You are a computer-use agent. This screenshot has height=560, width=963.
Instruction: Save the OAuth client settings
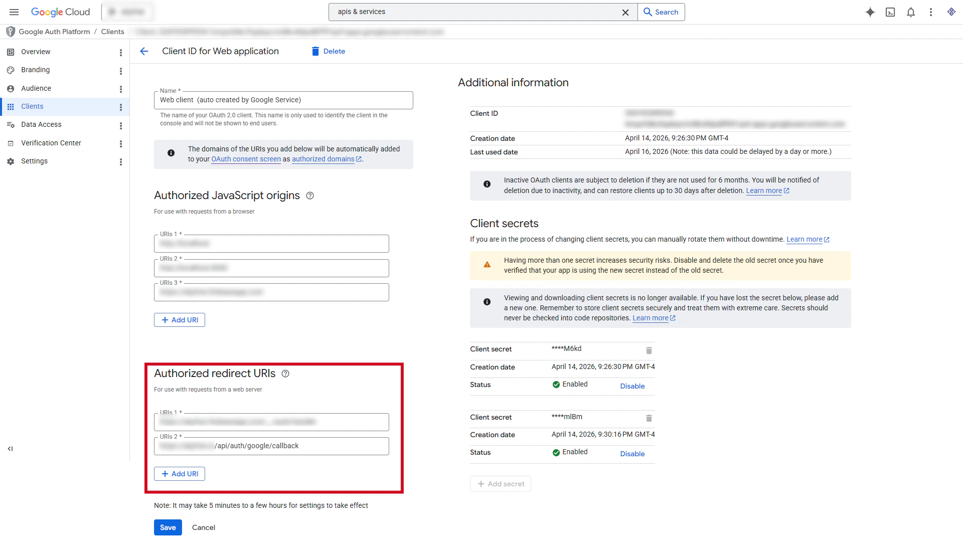pyautogui.click(x=168, y=527)
